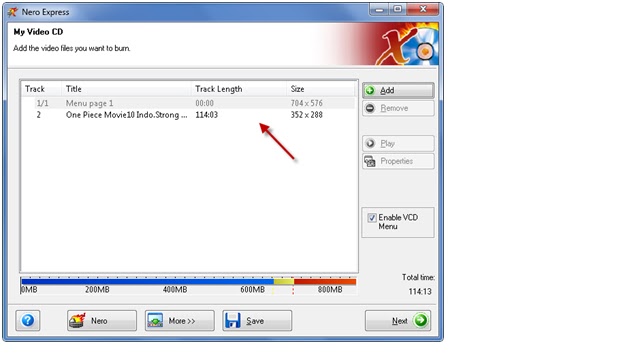The image size is (640, 360).
Task: Click the Add button
Action: coord(398,90)
